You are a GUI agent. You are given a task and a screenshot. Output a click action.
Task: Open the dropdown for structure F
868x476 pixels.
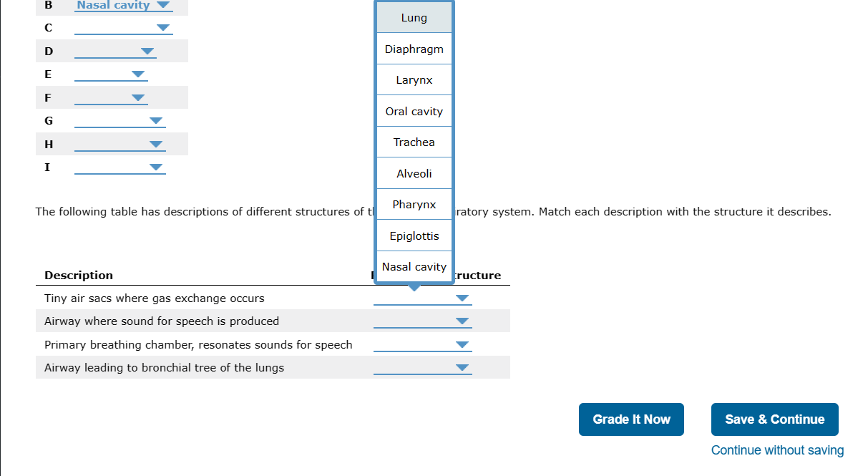137,97
